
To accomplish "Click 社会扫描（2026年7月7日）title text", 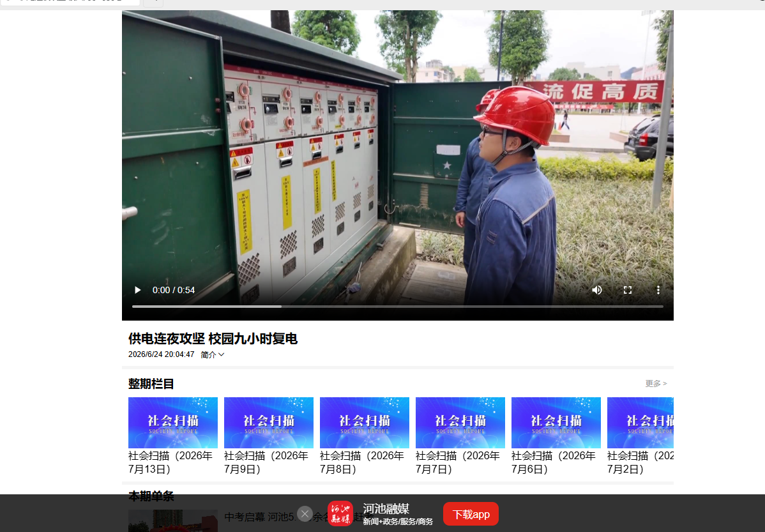I will (x=458, y=462).
